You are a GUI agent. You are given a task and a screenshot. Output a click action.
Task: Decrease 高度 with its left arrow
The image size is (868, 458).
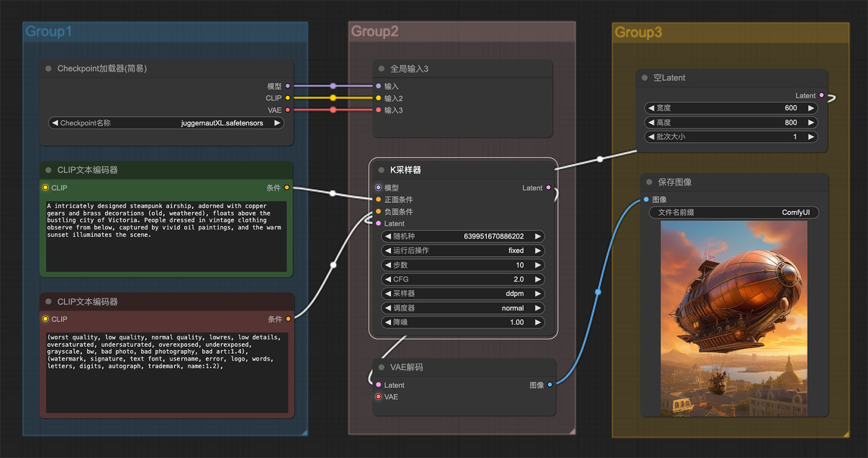651,123
